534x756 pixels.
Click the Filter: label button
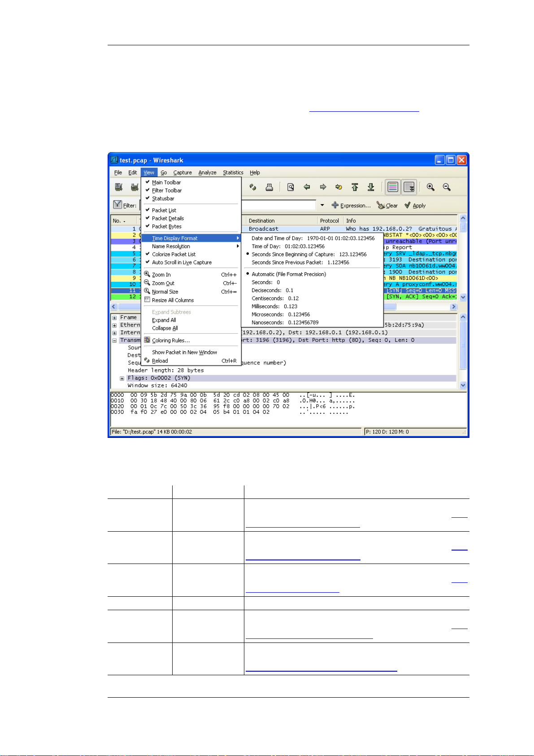click(x=125, y=205)
